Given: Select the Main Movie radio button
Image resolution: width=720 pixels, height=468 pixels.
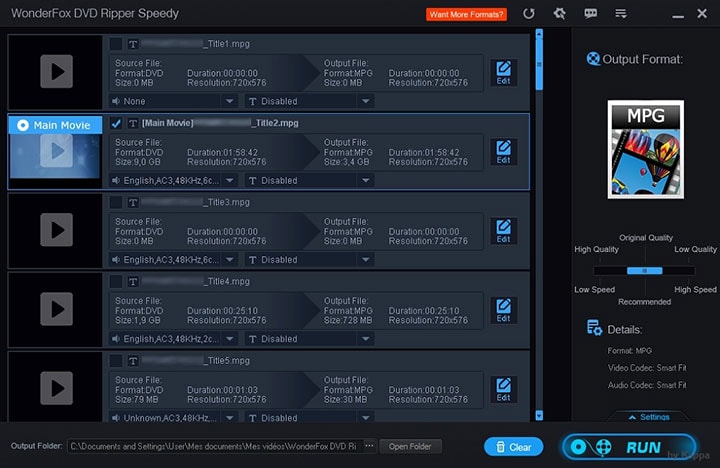Looking at the screenshot, I should (23, 125).
